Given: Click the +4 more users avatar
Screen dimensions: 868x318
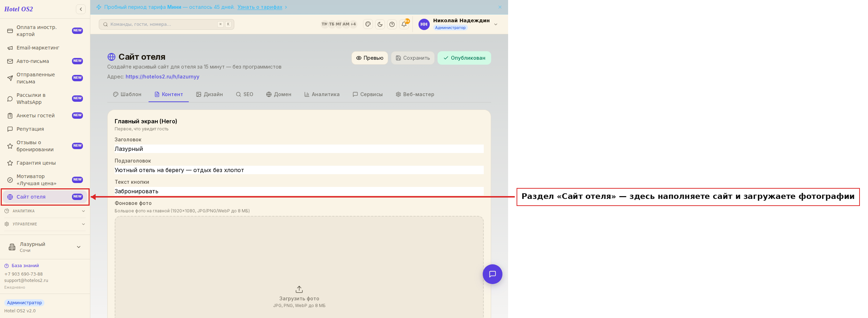Looking at the screenshot, I should coord(353,24).
